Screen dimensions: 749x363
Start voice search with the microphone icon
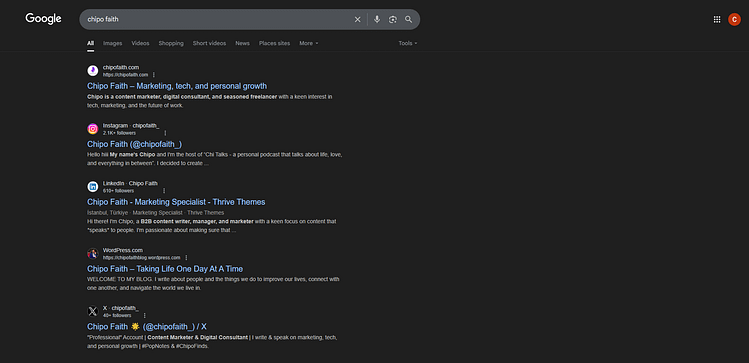coord(377,20)
